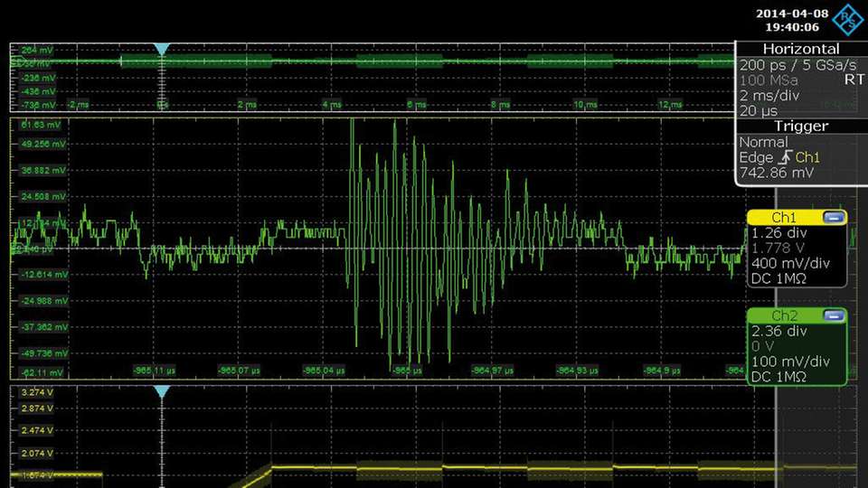This screenshot has width=868, height=488.
Task: Click the Normal trigger mode text
Action: pyautogui.click(x=763, y=142)
